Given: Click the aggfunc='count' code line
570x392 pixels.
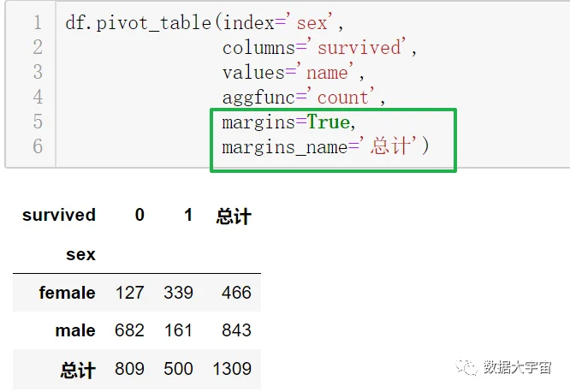Looking at the screenshot, I should click(304, 97).
